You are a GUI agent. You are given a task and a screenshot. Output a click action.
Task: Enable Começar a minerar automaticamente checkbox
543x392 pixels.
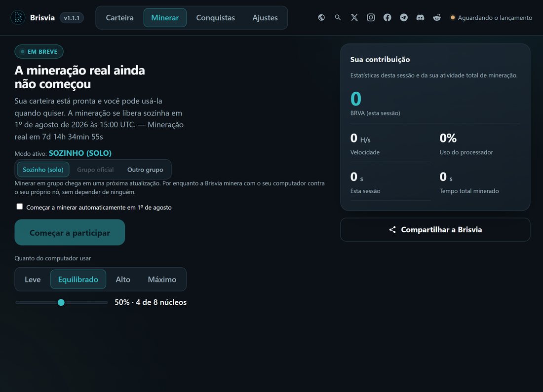(20, 207)
